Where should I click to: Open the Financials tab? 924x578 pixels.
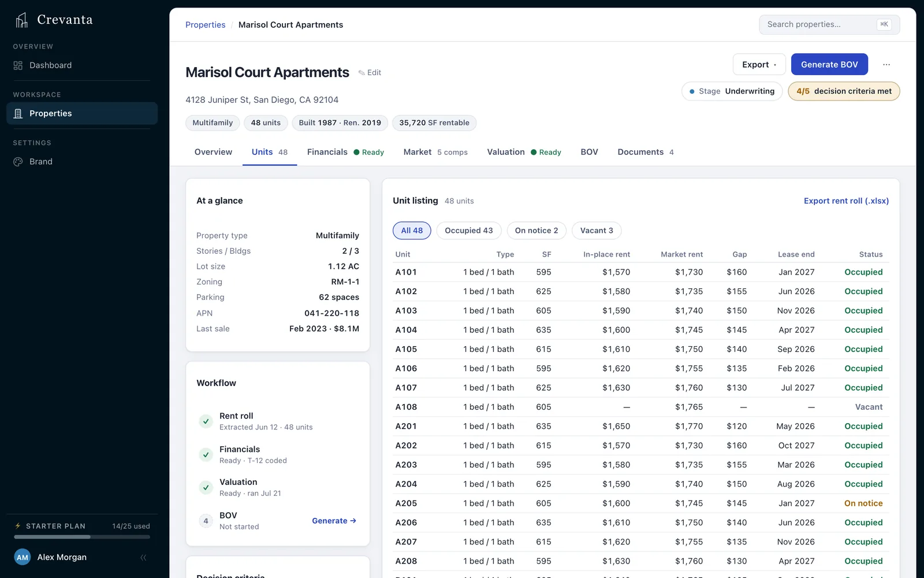[x=345, y=152]
